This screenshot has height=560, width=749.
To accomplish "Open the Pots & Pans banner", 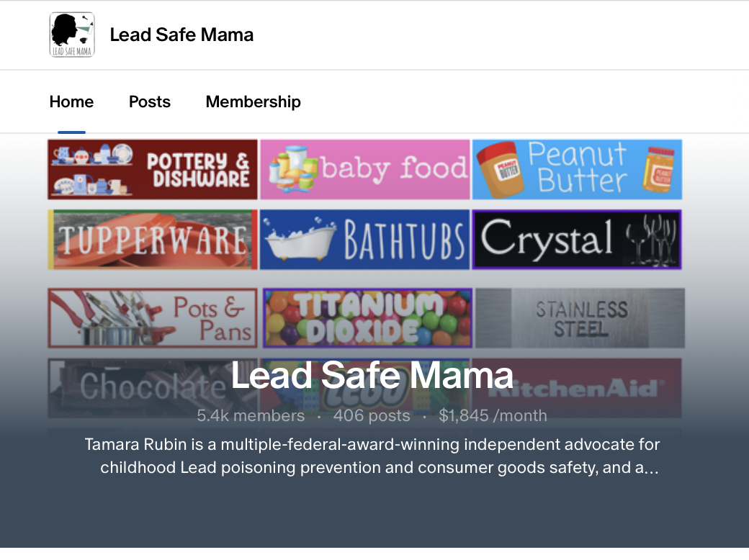I will 153,317.
